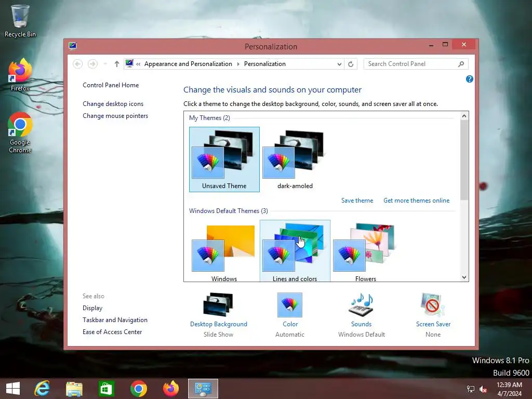Click the address bar computer icon
The height and width of the screenshot is (399, 532).
pos(129,63)
